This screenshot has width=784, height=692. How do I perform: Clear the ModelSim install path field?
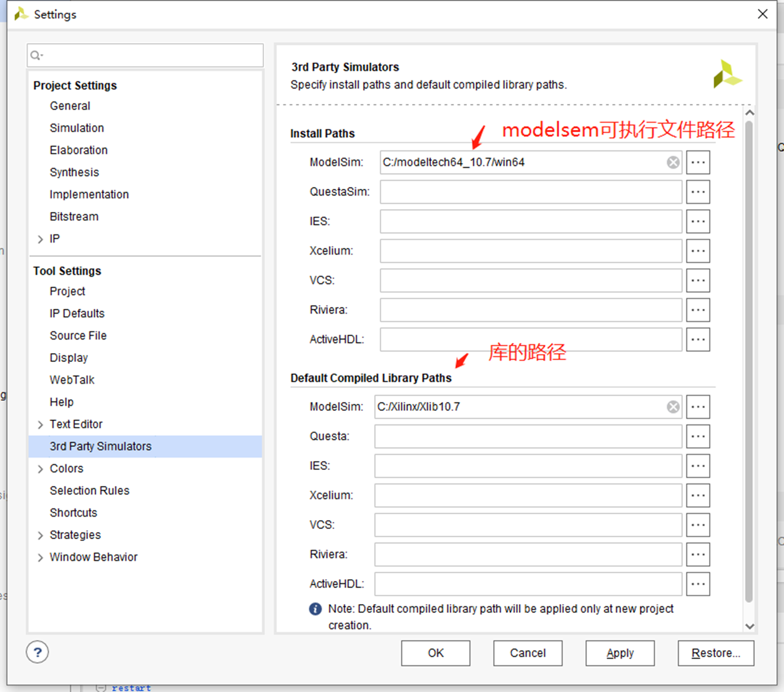pyautogui.click(x=672, y=162)
